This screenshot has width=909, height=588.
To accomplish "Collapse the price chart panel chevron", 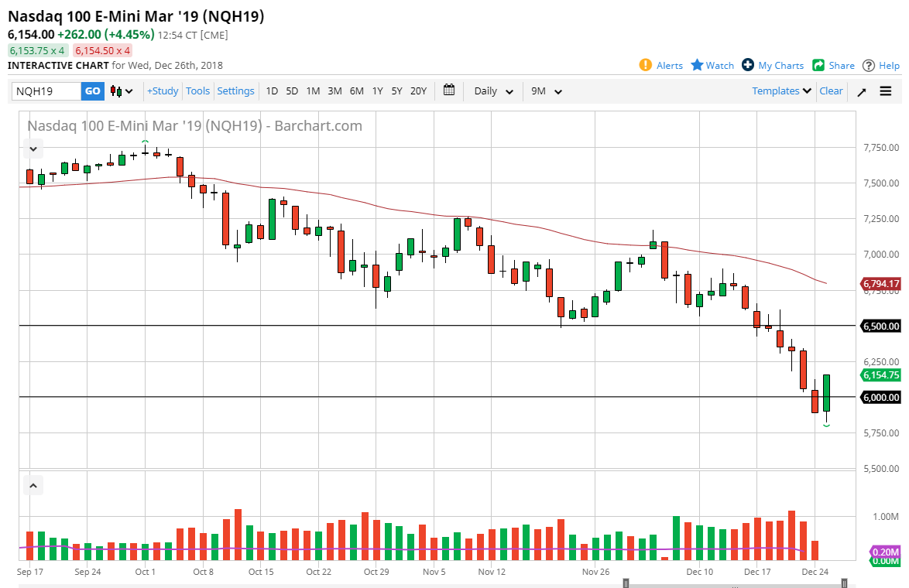I will point(33,148).
